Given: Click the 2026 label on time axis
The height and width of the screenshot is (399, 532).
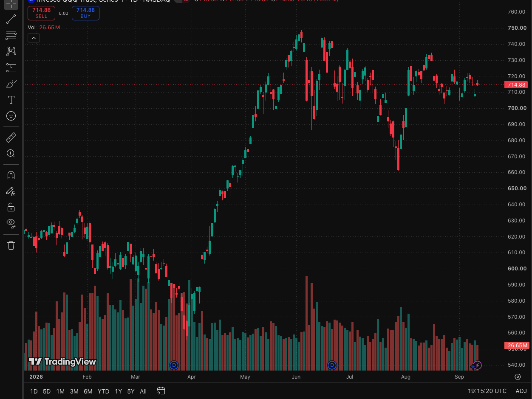Looking at the screenshot, I should point(36,377).
